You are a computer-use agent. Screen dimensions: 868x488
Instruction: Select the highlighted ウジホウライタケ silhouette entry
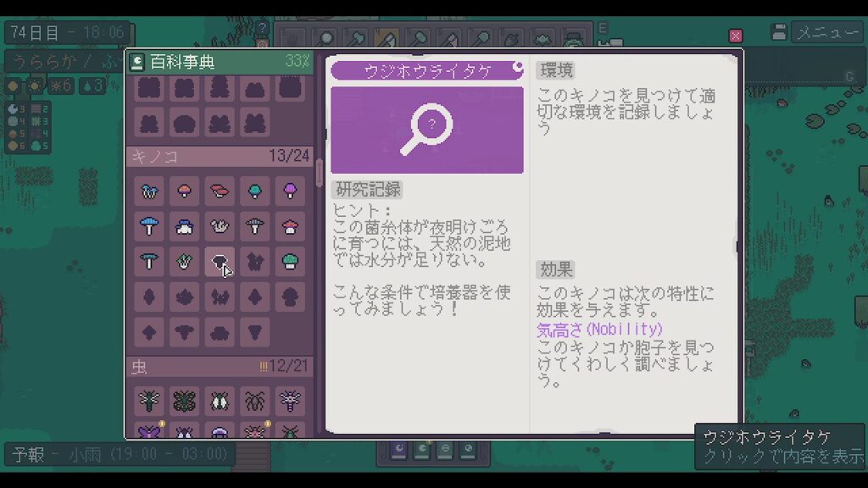(220, 262)
